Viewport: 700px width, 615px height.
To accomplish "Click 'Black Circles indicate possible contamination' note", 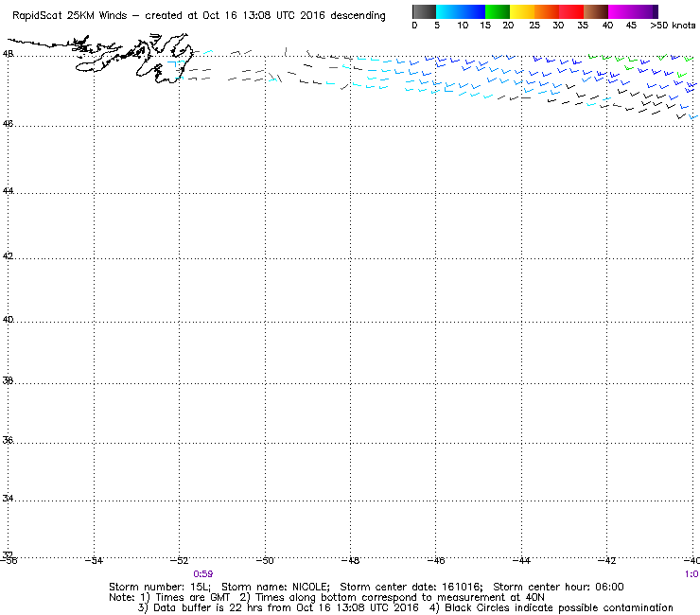I will [x=558, y=607].
